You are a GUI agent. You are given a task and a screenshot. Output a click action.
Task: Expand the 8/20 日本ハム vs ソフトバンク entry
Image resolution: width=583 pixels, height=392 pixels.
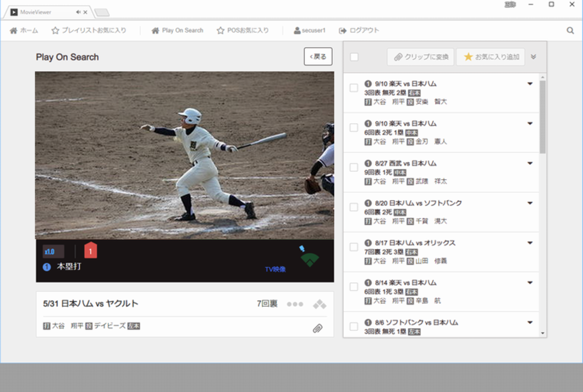coord(530,203)
